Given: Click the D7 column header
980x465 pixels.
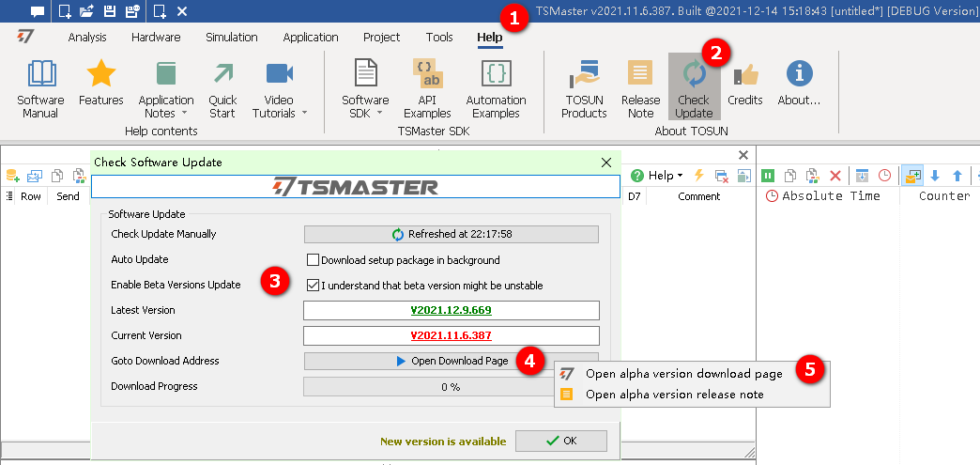Looking at the screenshot, I should 635,196.
